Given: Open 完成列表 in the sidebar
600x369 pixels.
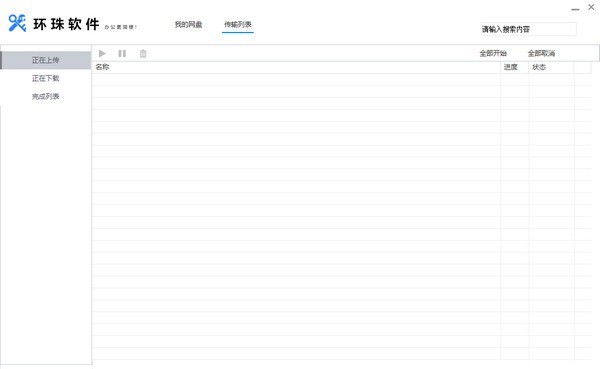Looking at the screenshot, I should pyautogui.click(x=46, y=96).
